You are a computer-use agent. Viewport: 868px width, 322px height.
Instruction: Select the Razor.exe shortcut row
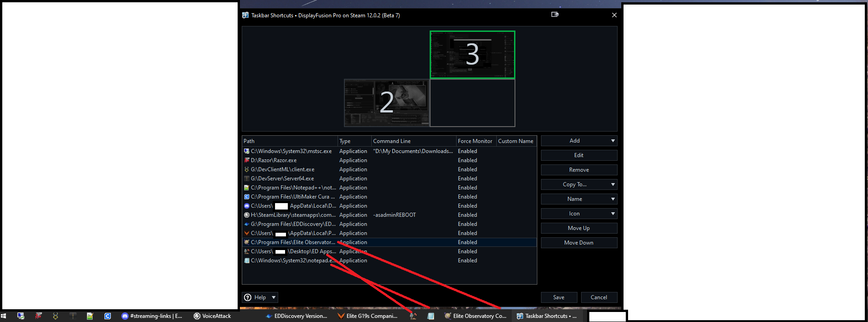[x=274, y=160]
